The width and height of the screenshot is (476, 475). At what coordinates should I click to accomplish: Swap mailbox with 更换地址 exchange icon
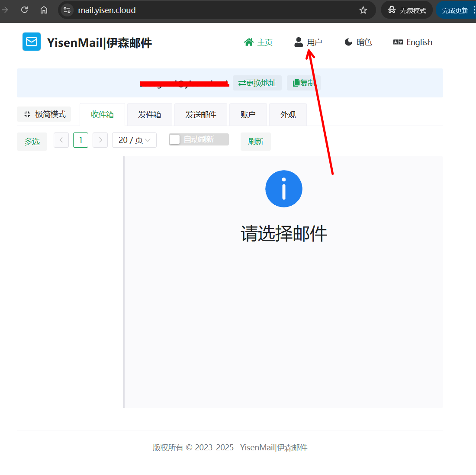tap(257, 83)
